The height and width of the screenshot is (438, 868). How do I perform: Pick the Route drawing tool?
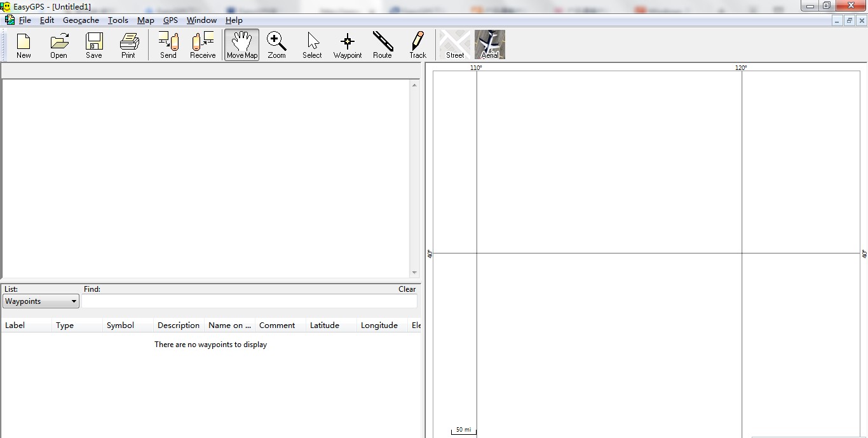coord(383,44)
